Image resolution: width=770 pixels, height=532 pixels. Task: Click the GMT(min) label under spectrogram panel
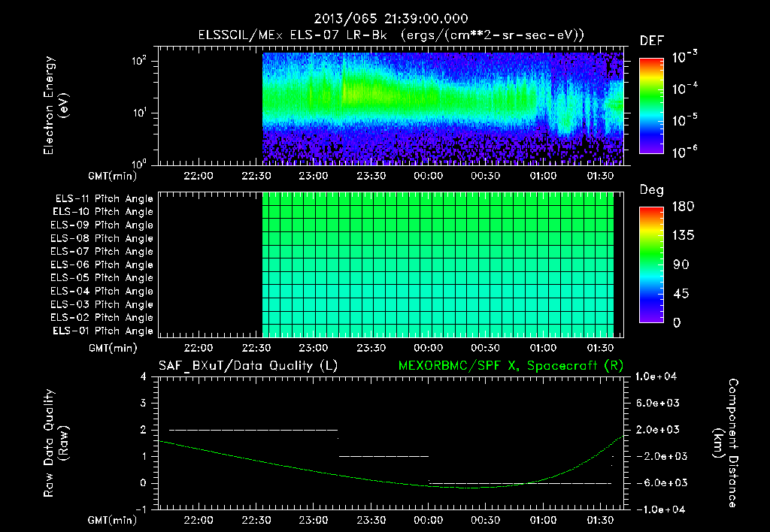tap(113, 176)
